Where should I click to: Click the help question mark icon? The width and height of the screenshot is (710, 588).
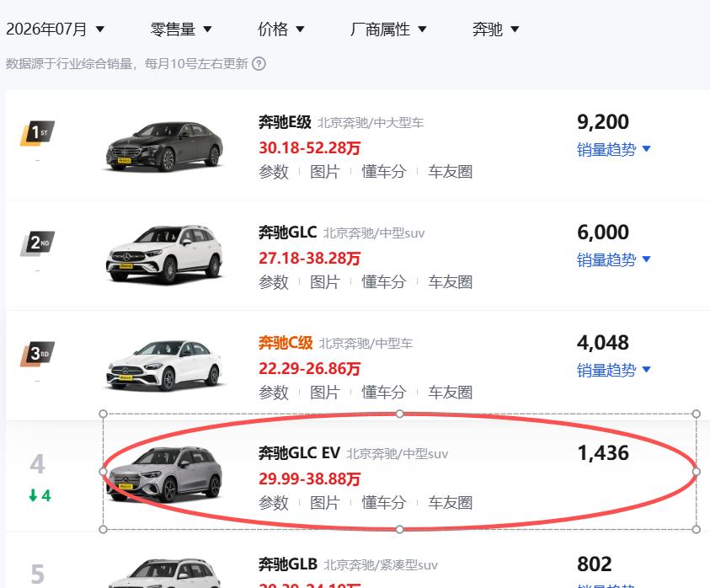coord(259,63)
